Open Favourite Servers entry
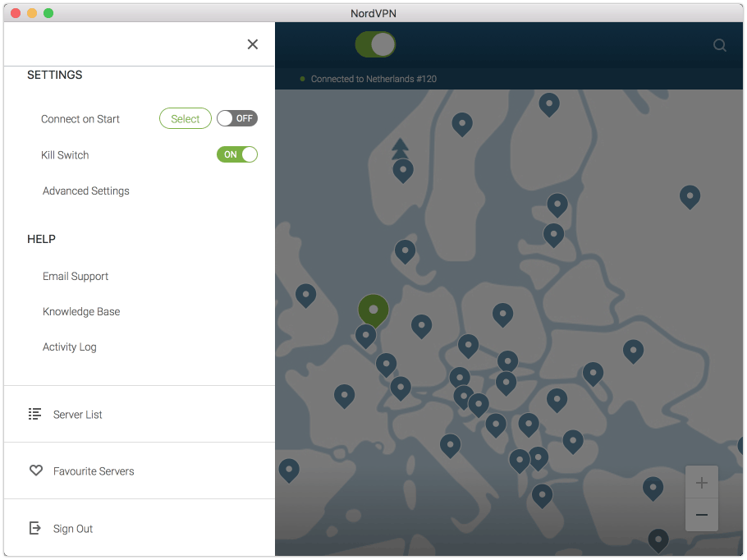 click(139, 470)
